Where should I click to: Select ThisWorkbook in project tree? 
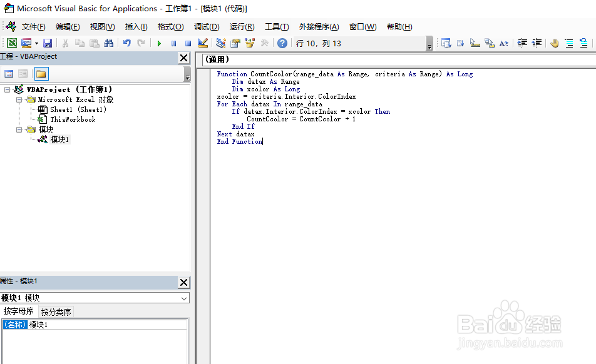point(73,119)
